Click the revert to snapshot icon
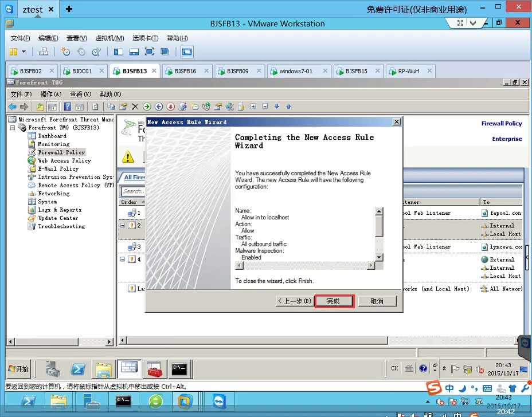Screen dimensions: 532x417 pyautogui.click(x=81, y=52)
